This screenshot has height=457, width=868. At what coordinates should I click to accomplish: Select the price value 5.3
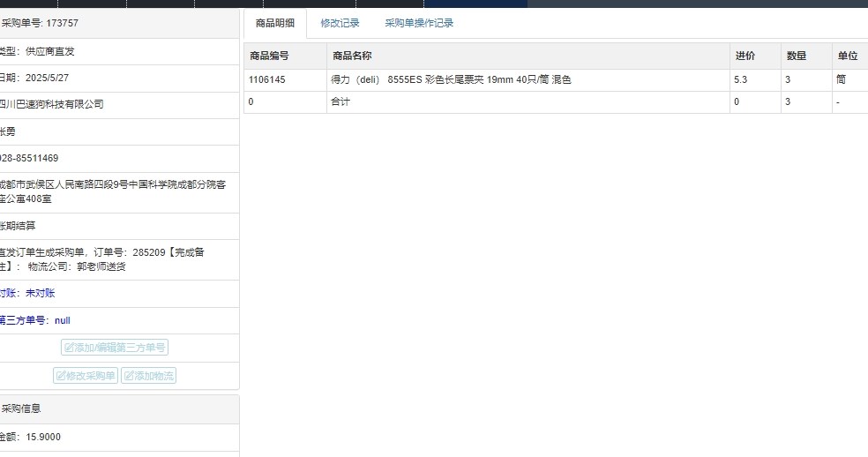(x=741, y=79)
